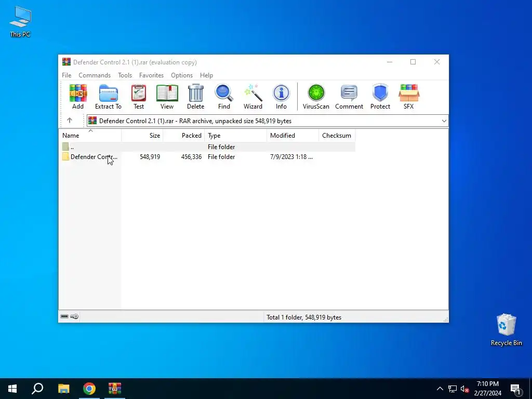
Task: Open the Tools menu
Action: 125,75
